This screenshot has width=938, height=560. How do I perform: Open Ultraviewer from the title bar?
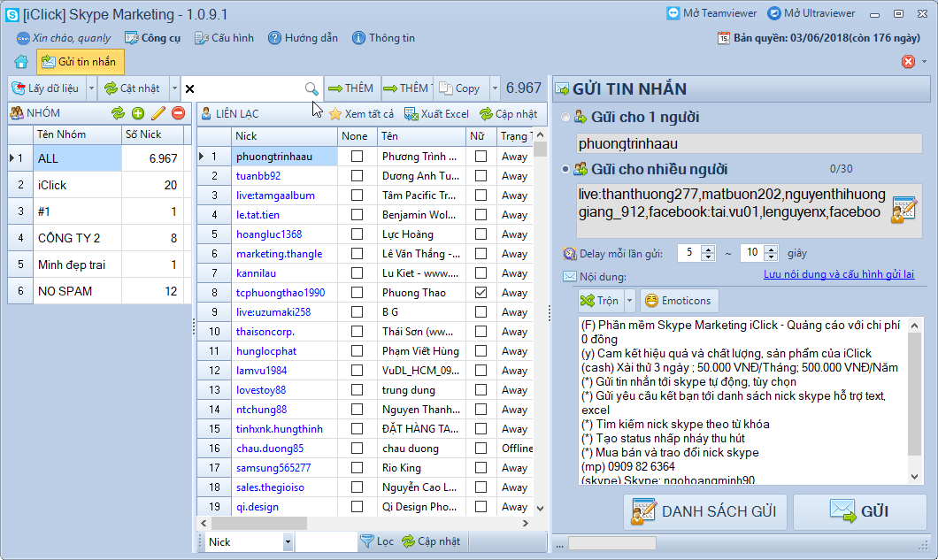811,13
